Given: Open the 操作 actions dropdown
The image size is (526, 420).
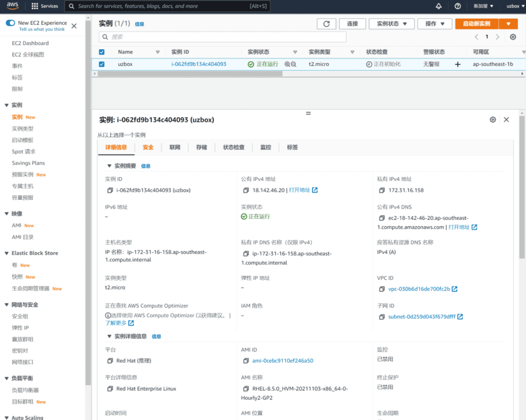Looking at the screenshot, I should (x=435, y=24).
